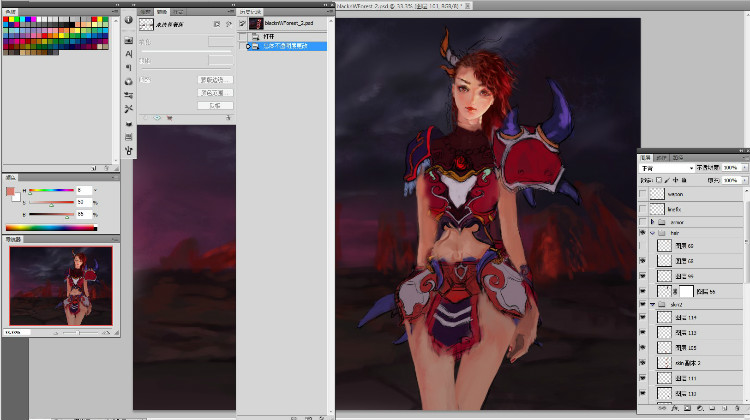750x420 pixels.
Task: Click zoom-out mountains icon in Navigator
Action: pyautogui.click(x=56, y=333)
